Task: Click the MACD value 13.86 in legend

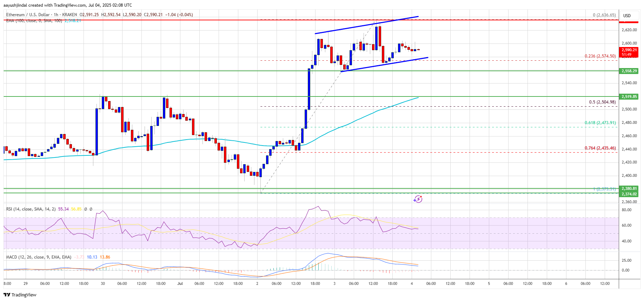Action: (105, 257)
